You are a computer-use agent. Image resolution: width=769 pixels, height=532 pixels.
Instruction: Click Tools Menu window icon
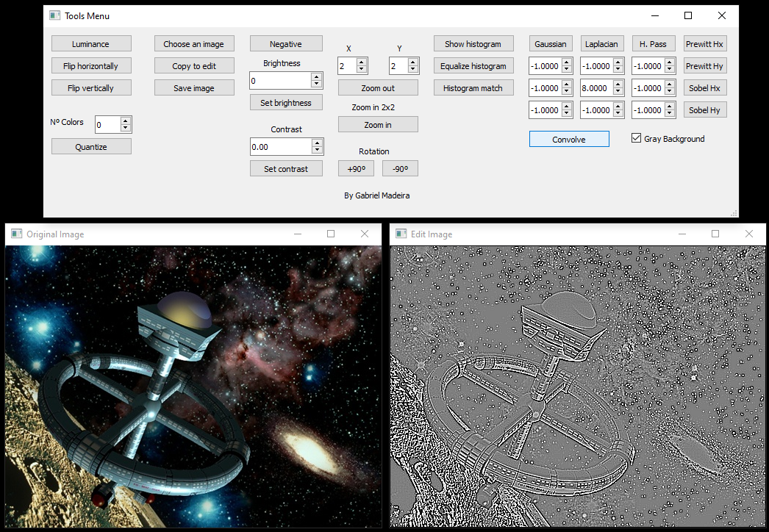[55, 15]
